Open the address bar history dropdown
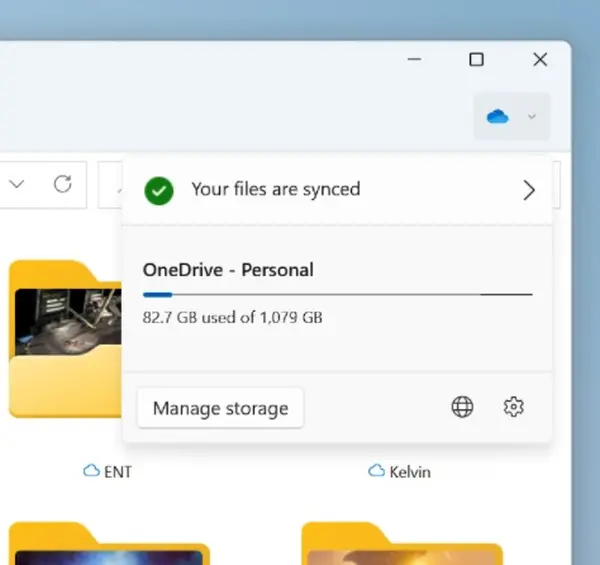Image resolution: width=600 pixels, height=565 pixels. pos(17,184)
